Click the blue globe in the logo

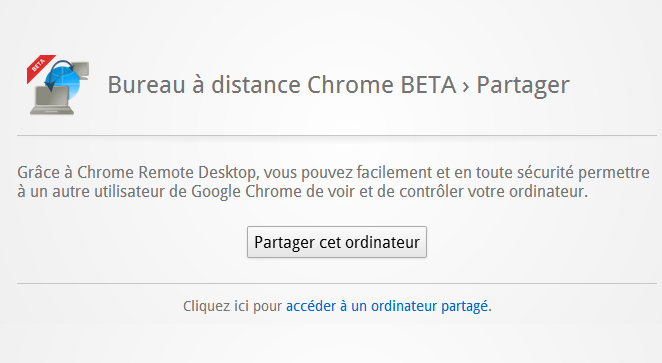click(64, 82)
